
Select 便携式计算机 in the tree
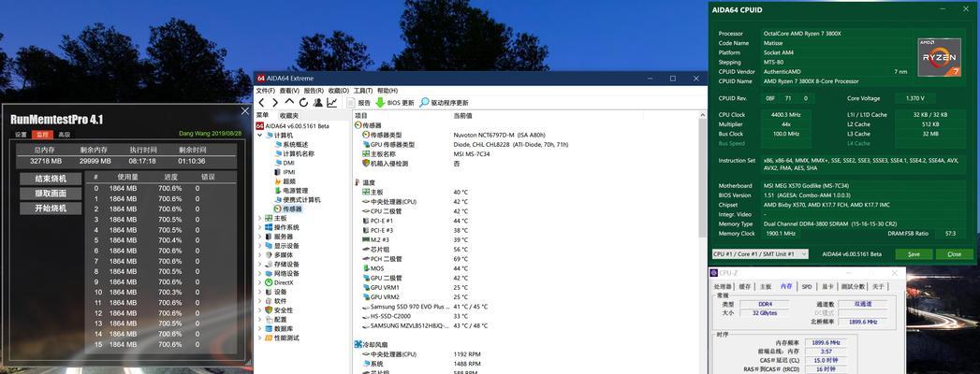click(297, 200)
